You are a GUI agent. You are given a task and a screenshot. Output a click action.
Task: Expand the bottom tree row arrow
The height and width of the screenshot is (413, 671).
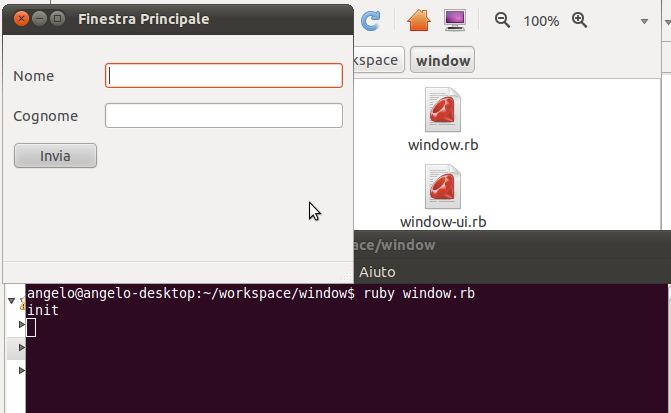[x=21, y=370]
